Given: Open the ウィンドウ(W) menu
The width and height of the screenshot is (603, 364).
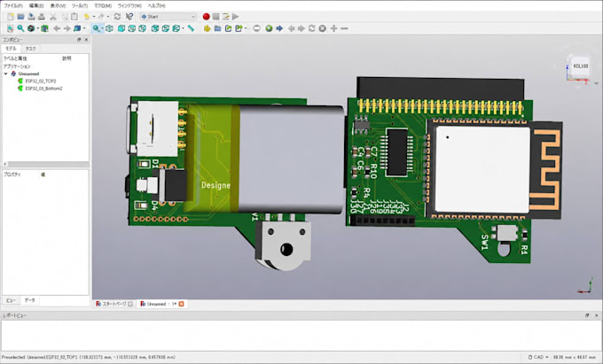Looking at the screenshot, I should click(x=129, y=6).
